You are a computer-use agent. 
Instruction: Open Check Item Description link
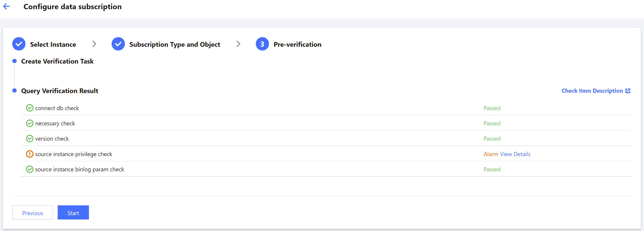tap(592, 91)
